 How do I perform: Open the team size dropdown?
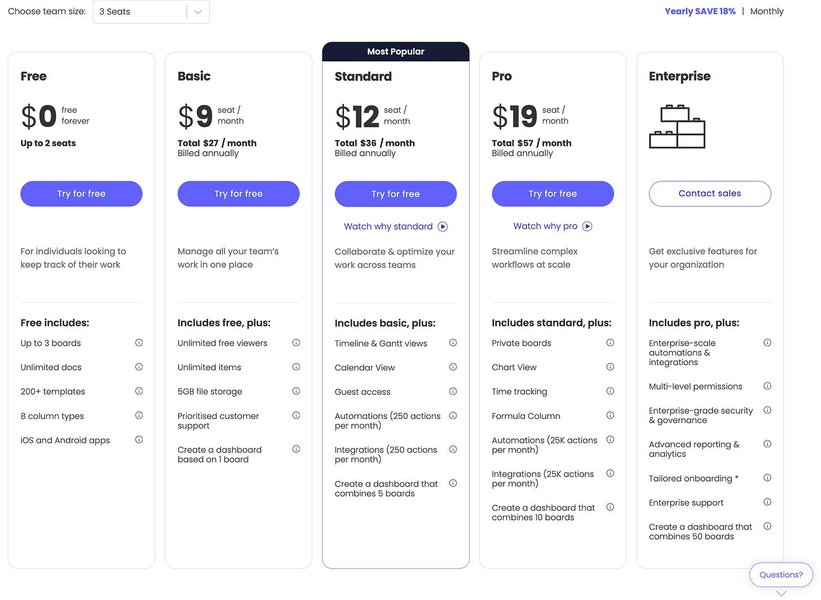click(197, 12)
